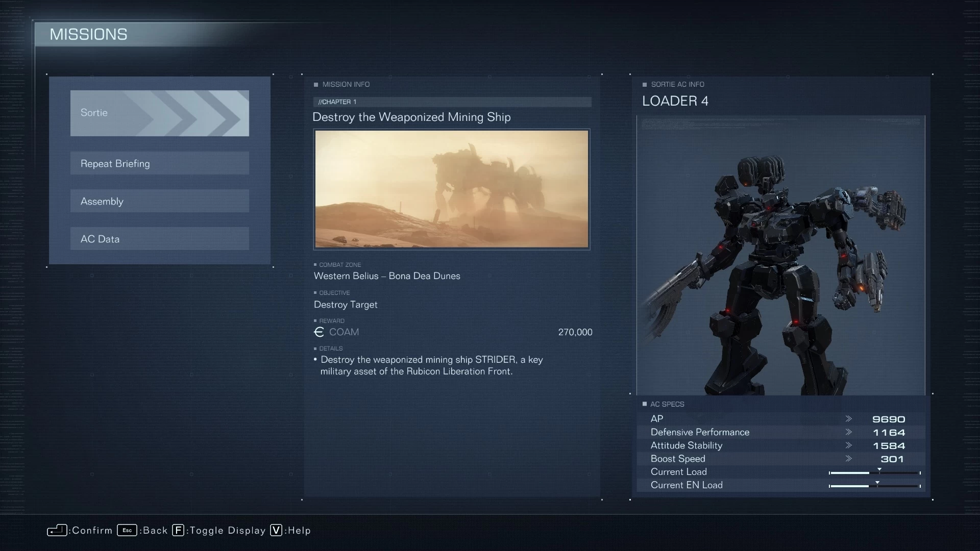The height and width of the screenshot is (551, 980).
Task: Click the 'Destroy Target' objective text
Action: coord(346,305)
